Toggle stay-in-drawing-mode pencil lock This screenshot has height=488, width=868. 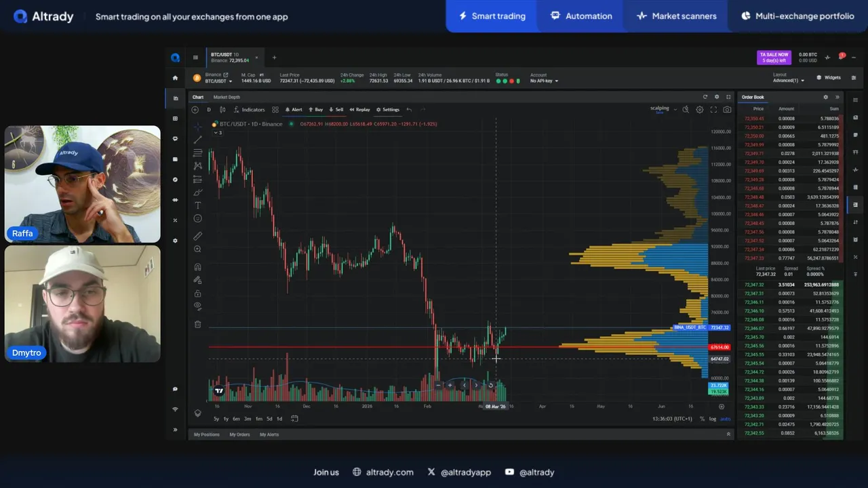click(197, 280)
